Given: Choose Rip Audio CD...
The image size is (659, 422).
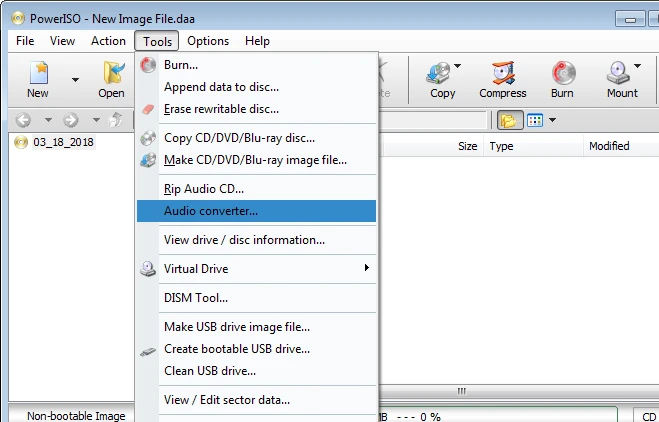Looking at the screenshot, I should click(256, 189).
